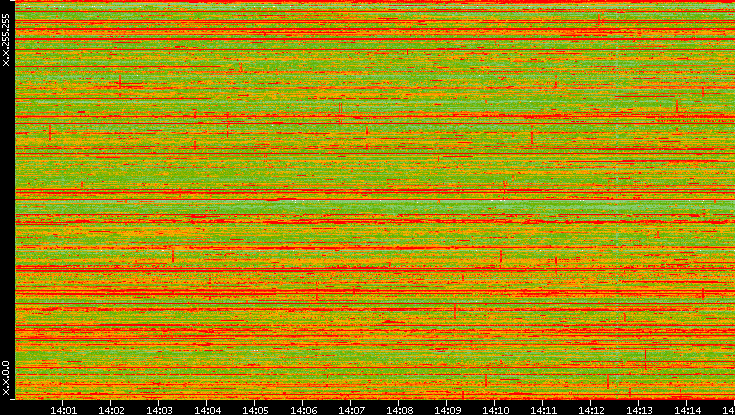This screenshot has height=415, width=735.
Task: Click the x.x.255.255 address axis label
Action: coord(6,40)
